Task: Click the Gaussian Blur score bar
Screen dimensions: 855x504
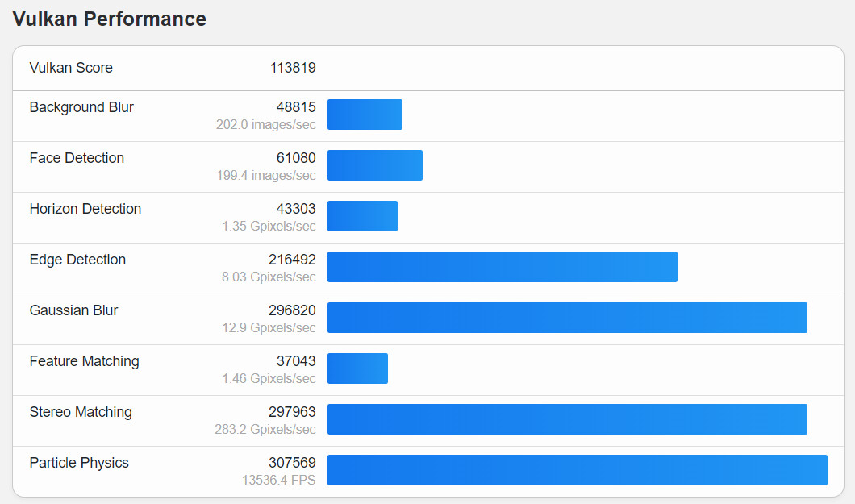Action: pos(567,318)
